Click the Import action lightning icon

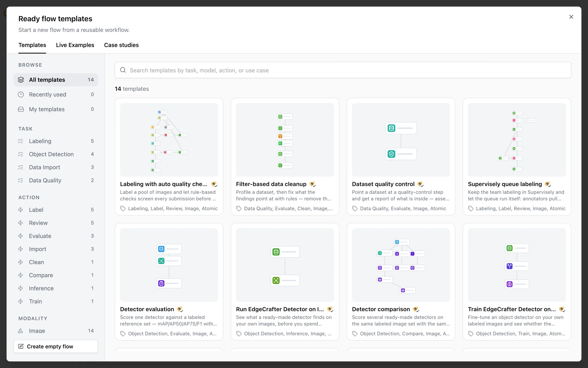21,249
